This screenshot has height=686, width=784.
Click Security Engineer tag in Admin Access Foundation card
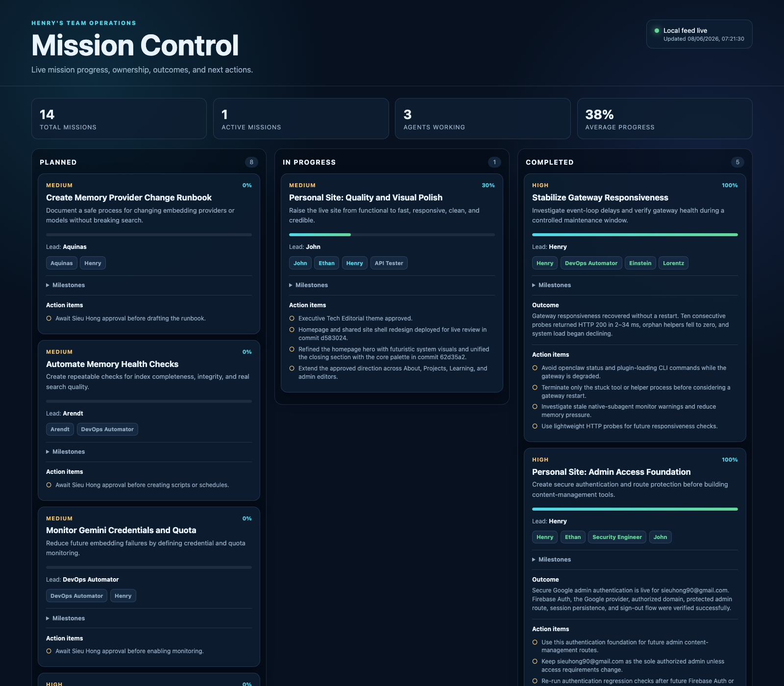(617, 537)
